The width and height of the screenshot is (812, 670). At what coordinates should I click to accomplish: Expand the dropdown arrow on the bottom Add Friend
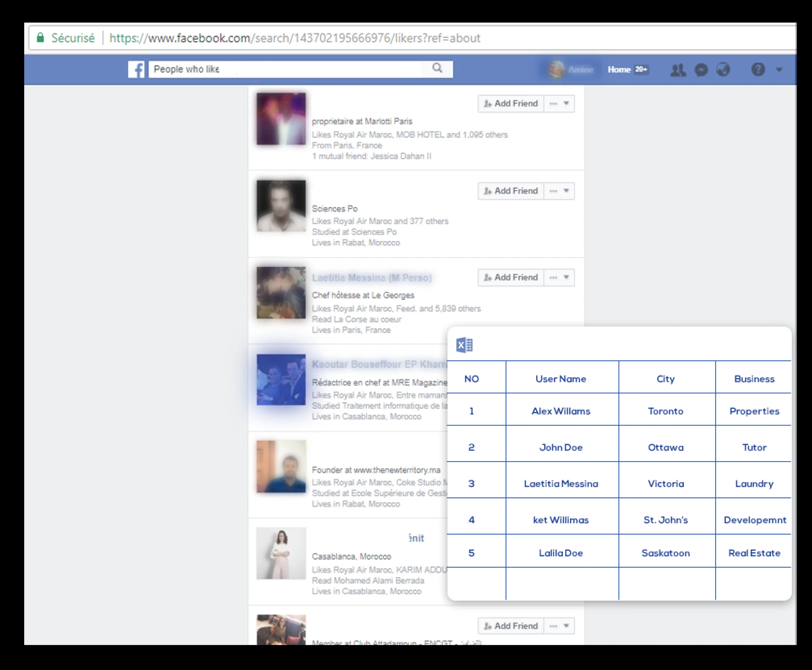(x=566, y=626)
